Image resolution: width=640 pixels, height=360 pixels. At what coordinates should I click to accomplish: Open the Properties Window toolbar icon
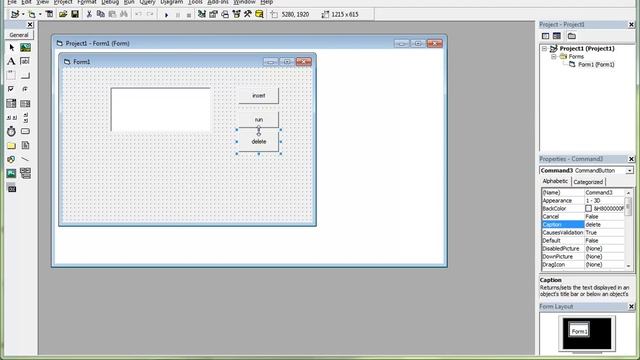213,14
